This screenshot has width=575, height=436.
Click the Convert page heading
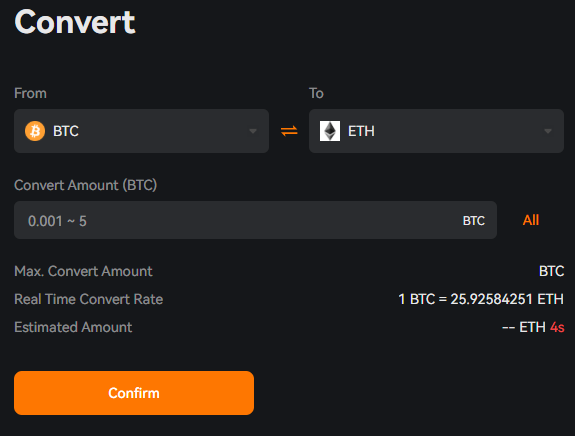(75, 22)
